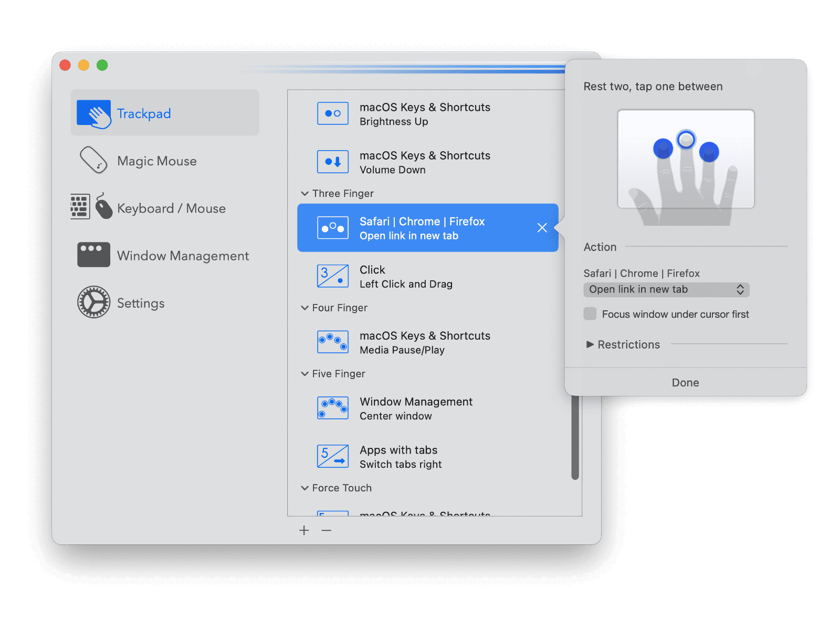Open the Trackpad section

(x=165, y=113)
